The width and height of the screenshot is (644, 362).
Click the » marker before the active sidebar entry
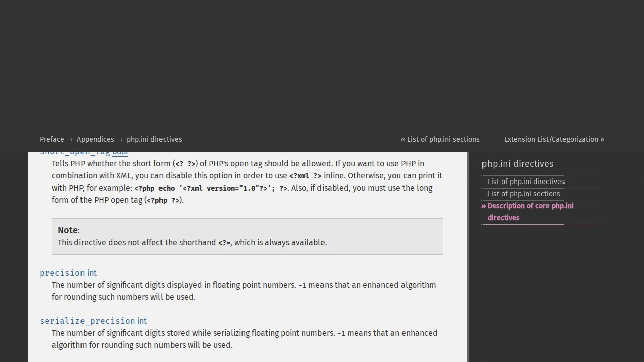click(483, 206)
